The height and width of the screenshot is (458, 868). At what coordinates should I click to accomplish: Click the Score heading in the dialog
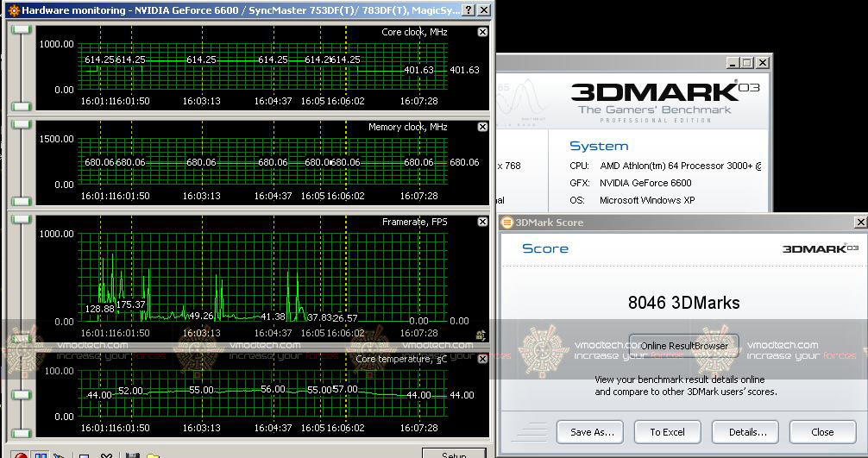point(545,248)
